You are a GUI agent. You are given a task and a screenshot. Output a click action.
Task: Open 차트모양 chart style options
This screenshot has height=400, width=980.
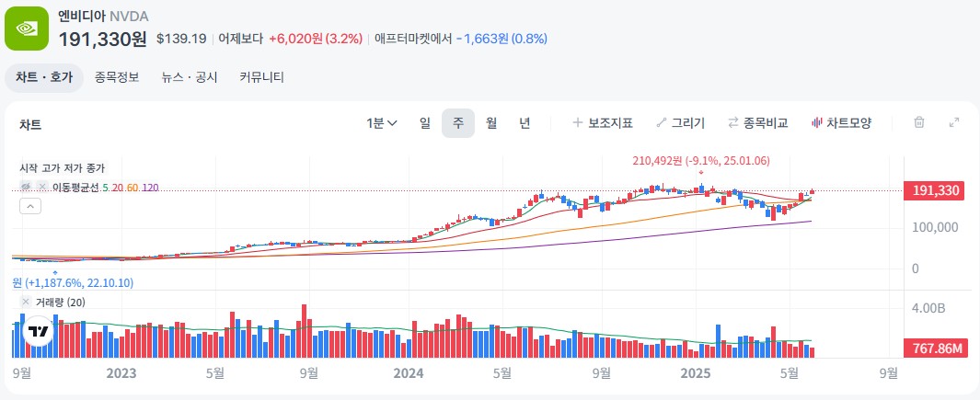pos(841,123)
